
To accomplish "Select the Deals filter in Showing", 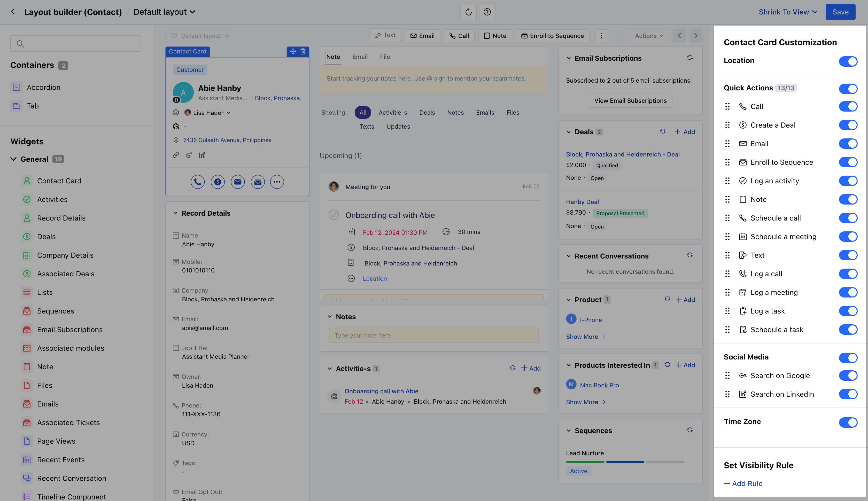I will point(427,113).
